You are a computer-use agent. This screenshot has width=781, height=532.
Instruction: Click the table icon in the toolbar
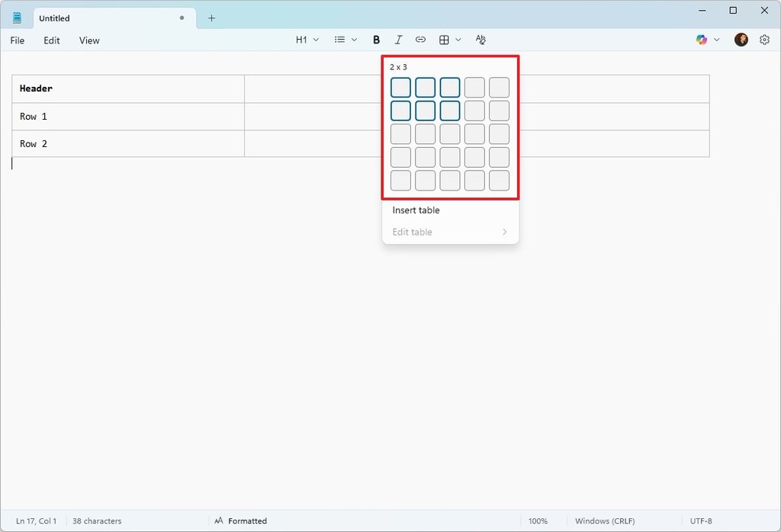(x=445, y=39)
